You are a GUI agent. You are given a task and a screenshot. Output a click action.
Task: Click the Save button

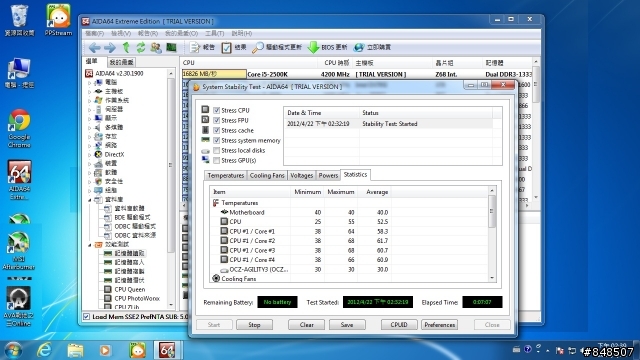coord(347,325)
